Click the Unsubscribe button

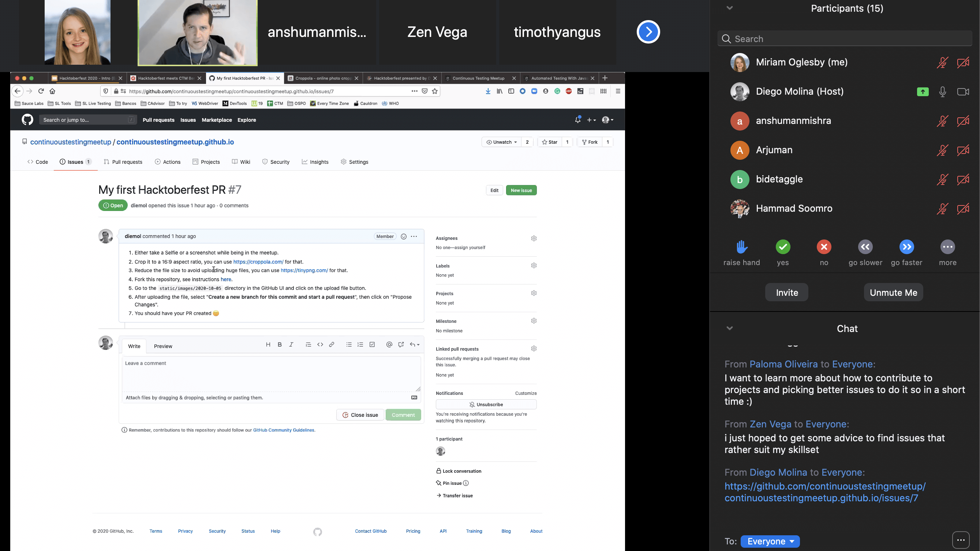[x=486, y=404]
